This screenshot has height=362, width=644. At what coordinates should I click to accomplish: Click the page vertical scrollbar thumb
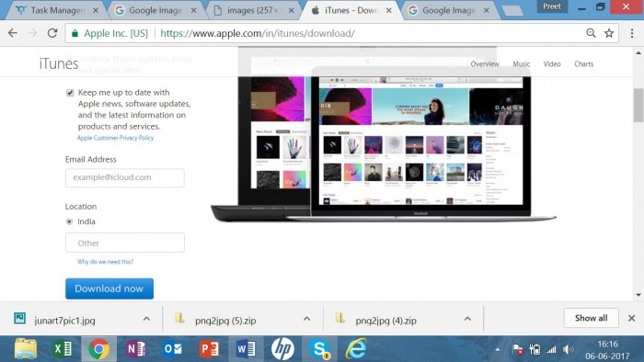coord(638,106)
